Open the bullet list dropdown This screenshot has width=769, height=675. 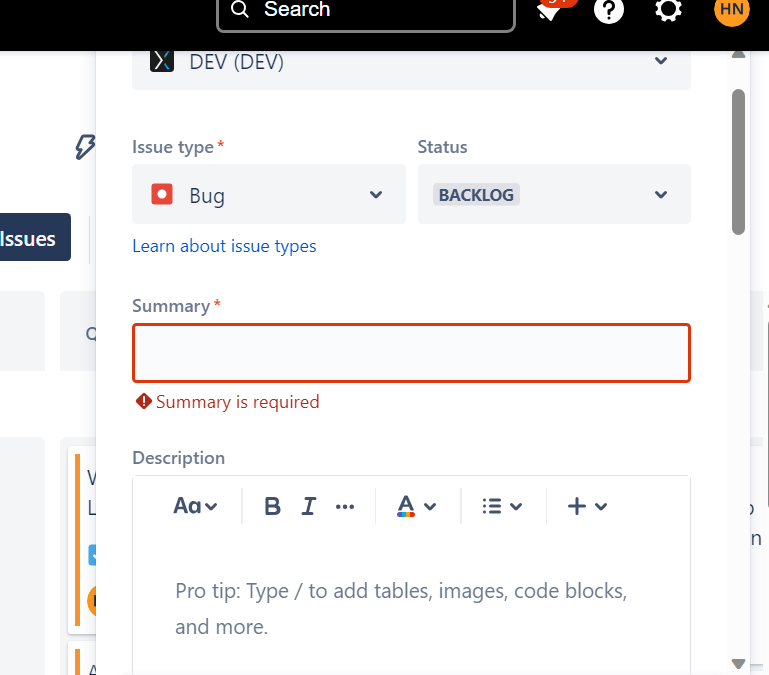(x=502, y=506)
